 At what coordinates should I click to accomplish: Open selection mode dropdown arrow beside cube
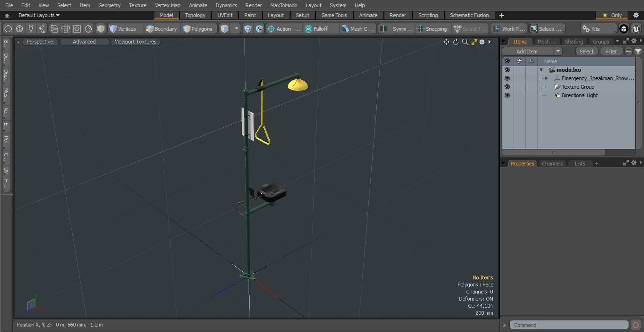tap(236, 29)
